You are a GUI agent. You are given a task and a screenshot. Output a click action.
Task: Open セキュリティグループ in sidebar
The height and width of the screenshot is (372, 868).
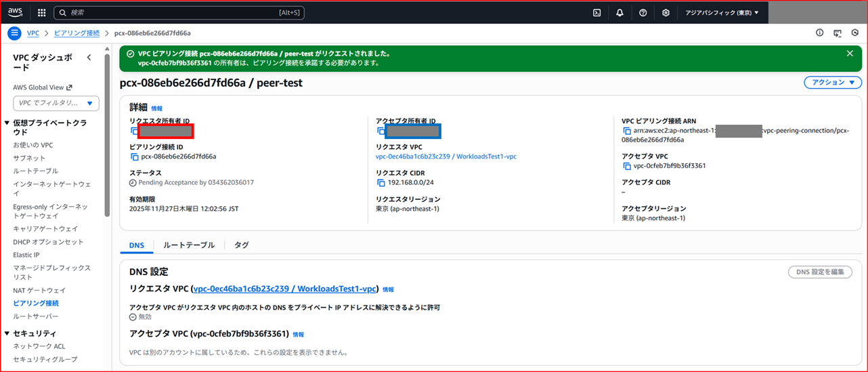point(45,359)
